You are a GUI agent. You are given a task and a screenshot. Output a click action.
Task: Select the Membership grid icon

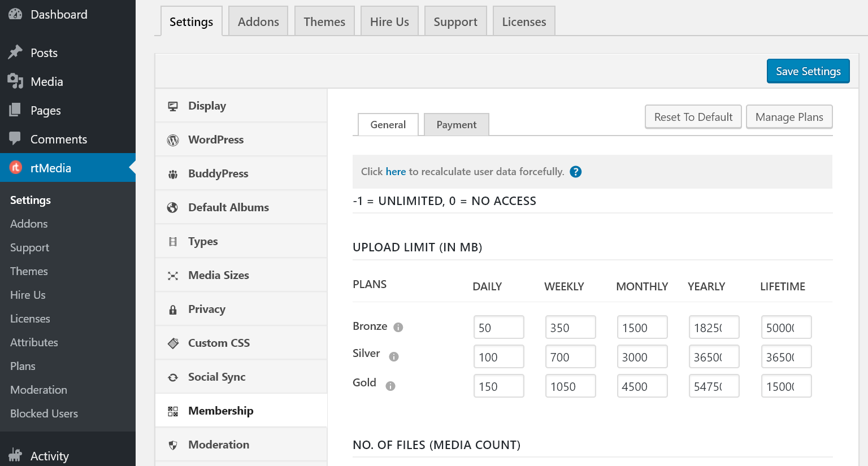click(172, 410)
